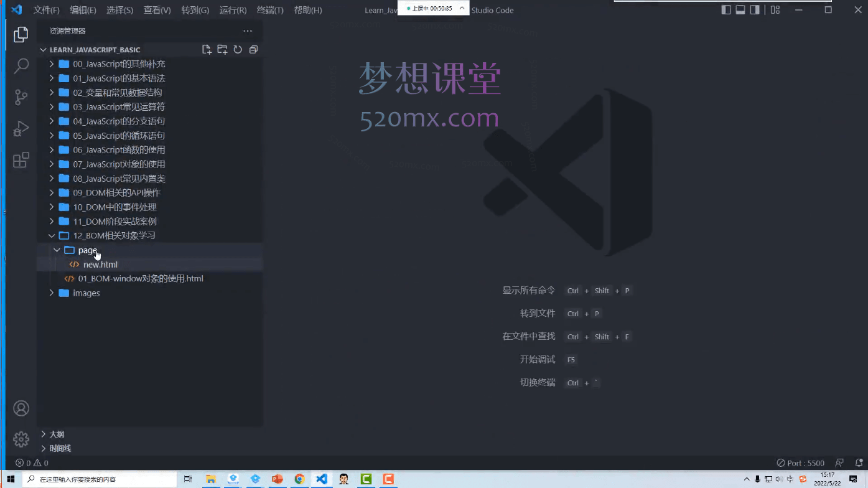
Task: Expand 11_DOM阶段实战案例 folder
Action: click(x=149, y=222)
